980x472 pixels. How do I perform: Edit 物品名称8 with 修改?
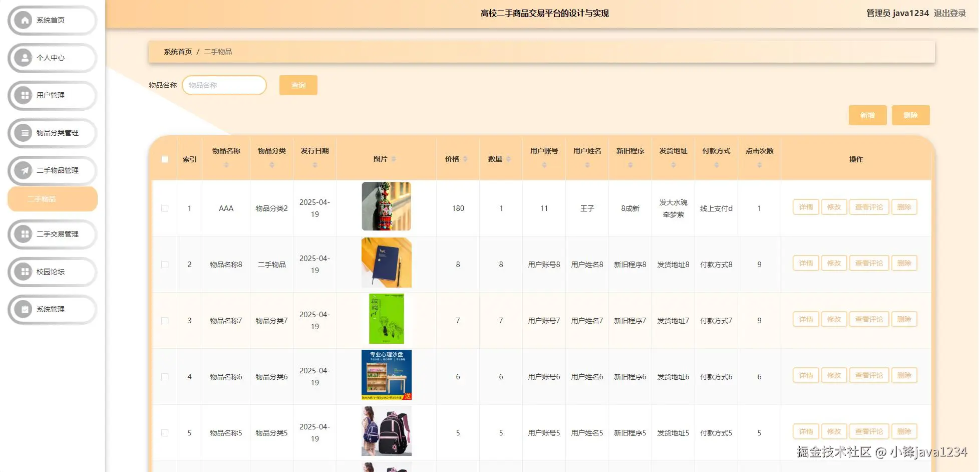click(834, 263)
